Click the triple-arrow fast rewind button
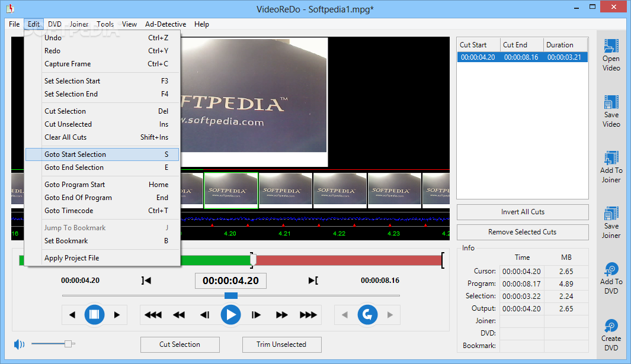Viewport: 631px width, 364px height. pos(153,315)
